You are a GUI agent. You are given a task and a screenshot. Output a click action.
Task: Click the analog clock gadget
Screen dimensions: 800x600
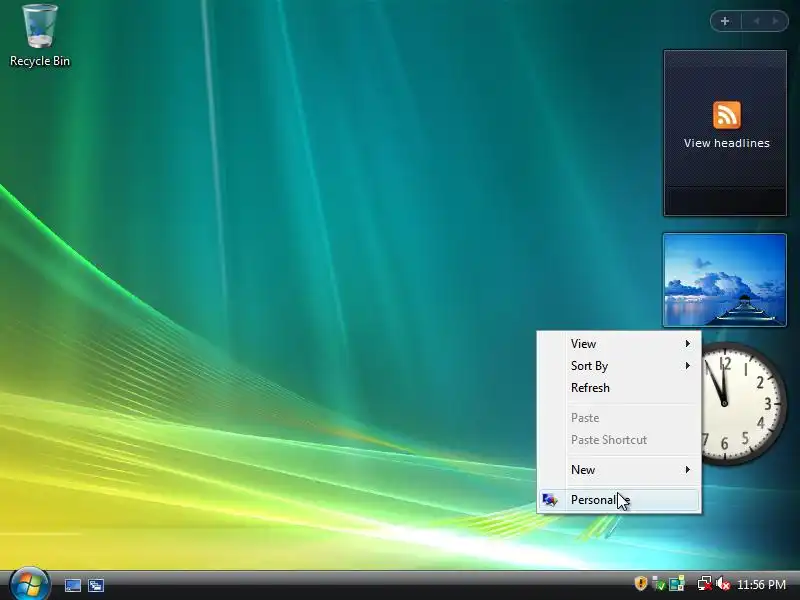(741, 403)
